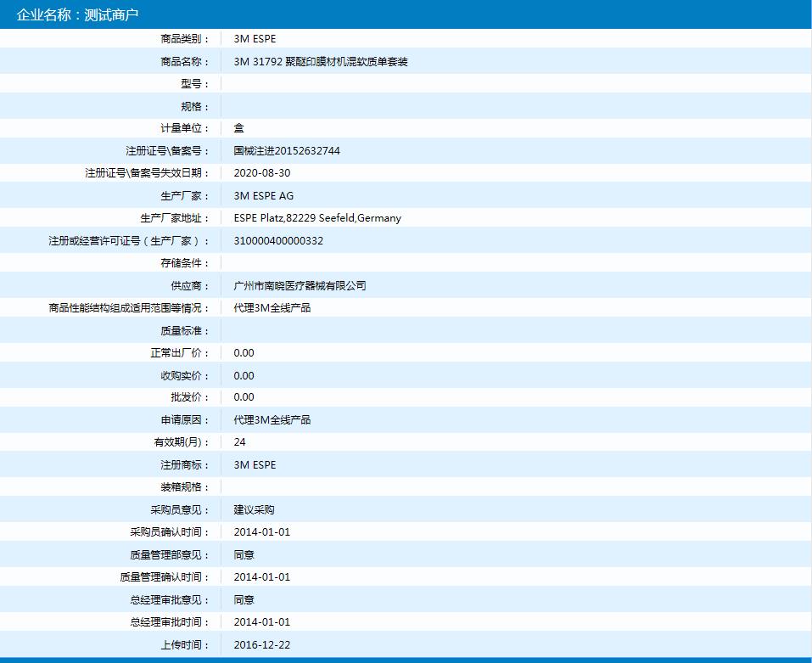Click the 采购员意见 label
This screenshot has height=663, width=812.
[180, 509]
